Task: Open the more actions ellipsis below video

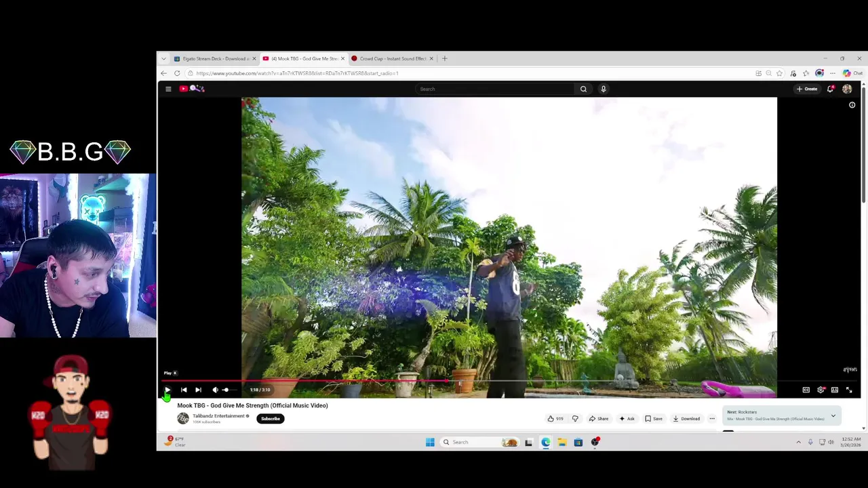Action: click(x=712, y=419)
